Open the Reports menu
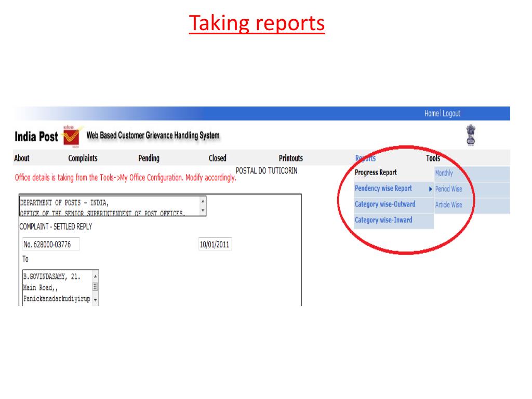532x399 pixels. click(x=365, y=158)
